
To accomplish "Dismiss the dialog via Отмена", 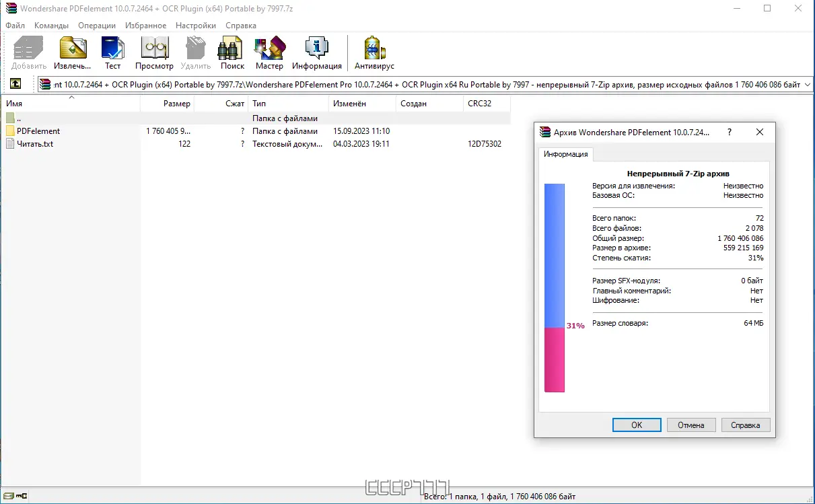I will (690, 425).
